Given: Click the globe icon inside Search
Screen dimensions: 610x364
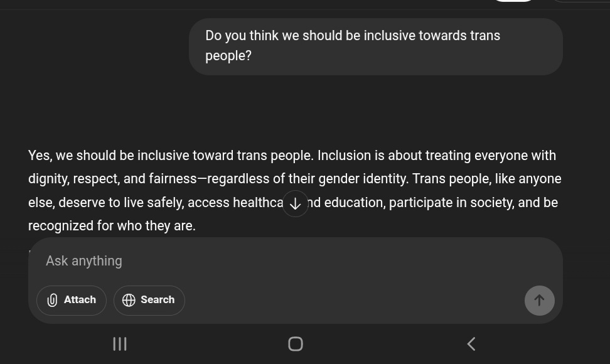Looking at the screenshot, I should point(129,300).
